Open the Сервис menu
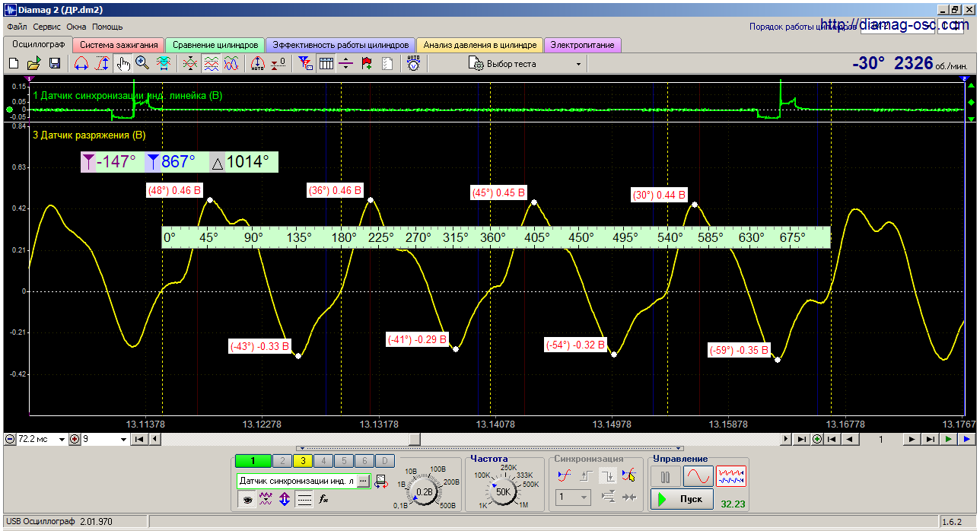 click(x=47, y=27)
